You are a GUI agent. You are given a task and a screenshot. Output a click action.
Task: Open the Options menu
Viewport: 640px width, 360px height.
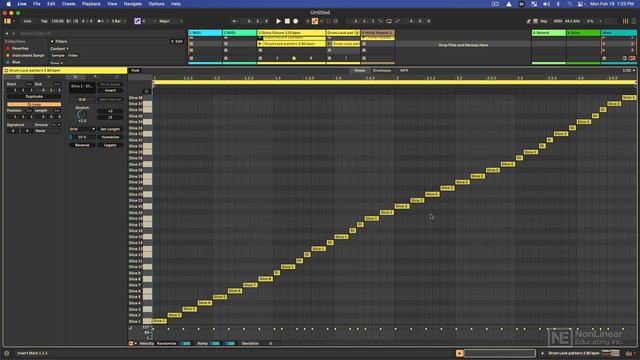pos(156,4)
